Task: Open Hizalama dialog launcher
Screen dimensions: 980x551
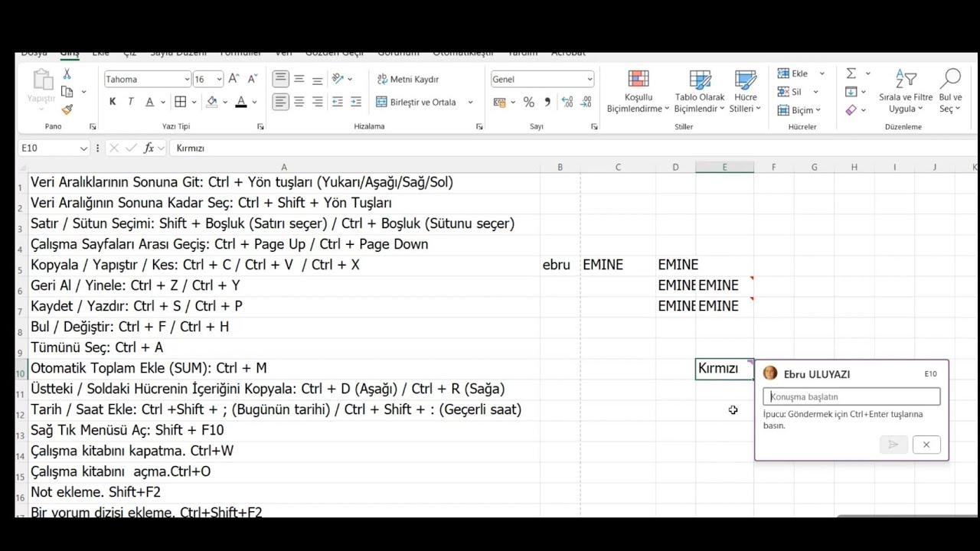Action: point(479,127)
